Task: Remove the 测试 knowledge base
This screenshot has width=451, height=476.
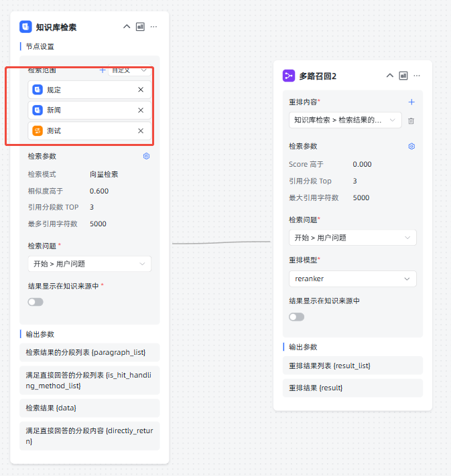Action: (141, 131)
